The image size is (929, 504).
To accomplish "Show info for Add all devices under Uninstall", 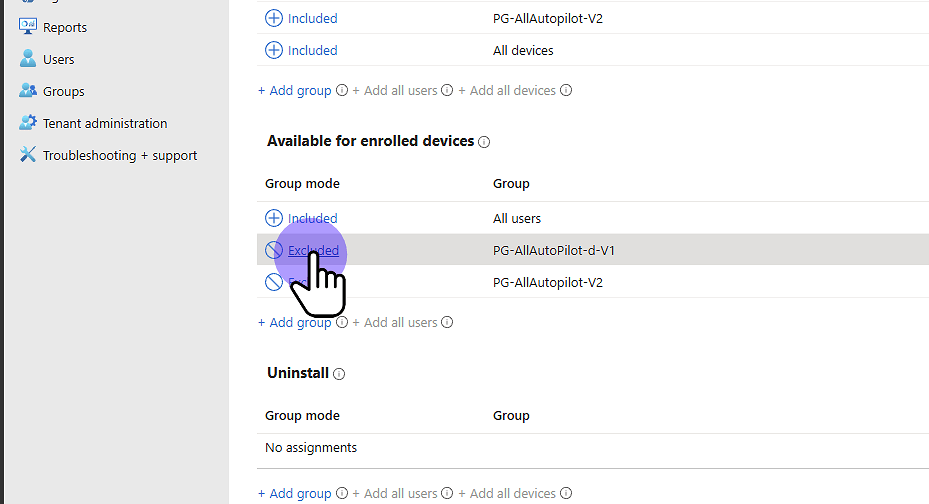I will (566, 493).
